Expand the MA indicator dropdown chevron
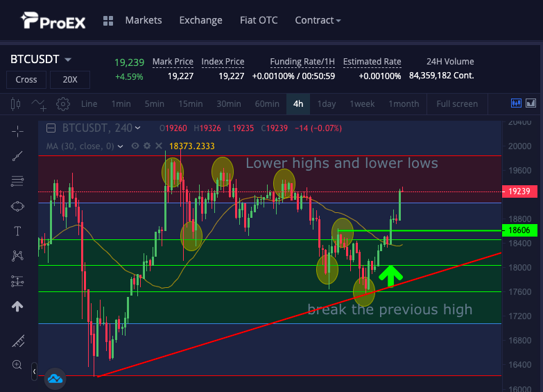 click(120, 146)
